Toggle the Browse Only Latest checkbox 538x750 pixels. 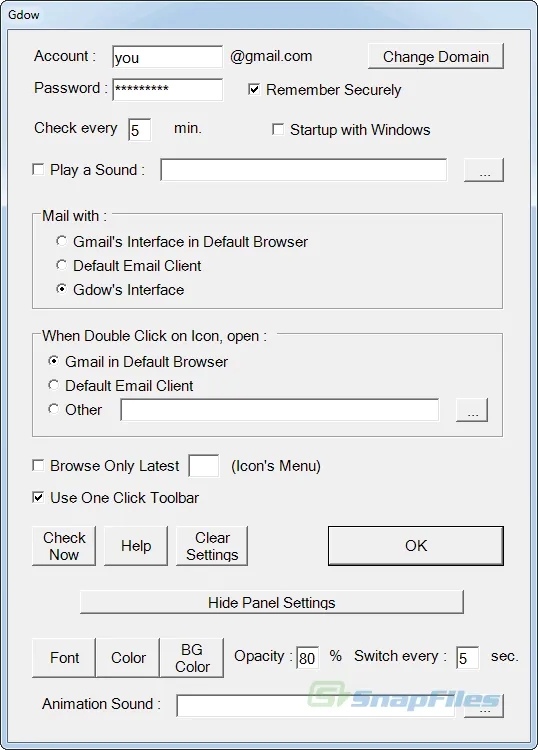tap(38, 465)
